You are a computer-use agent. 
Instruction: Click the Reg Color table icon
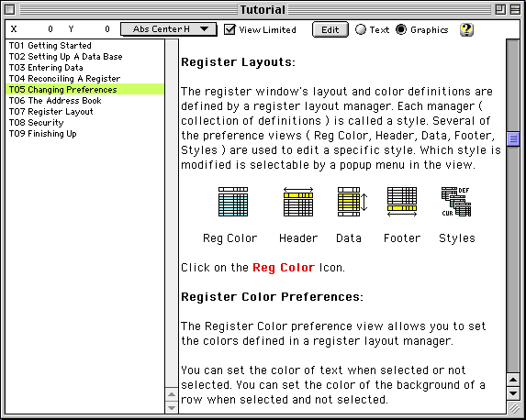233,202
